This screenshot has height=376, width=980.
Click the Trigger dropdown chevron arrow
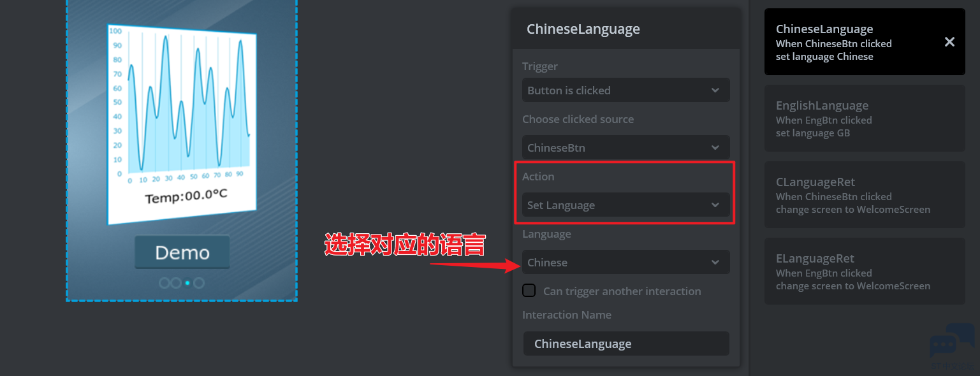tap(715, 90)
